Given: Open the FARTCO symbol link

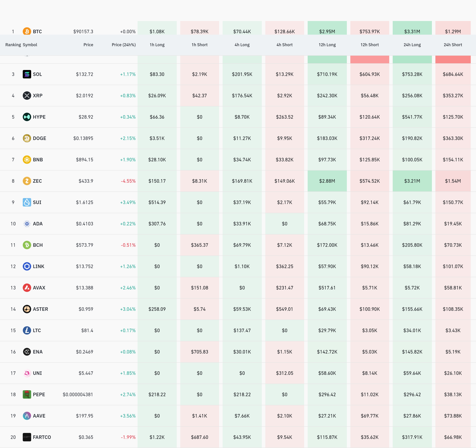Looking at the screenshot, I should tap(42, 437).
